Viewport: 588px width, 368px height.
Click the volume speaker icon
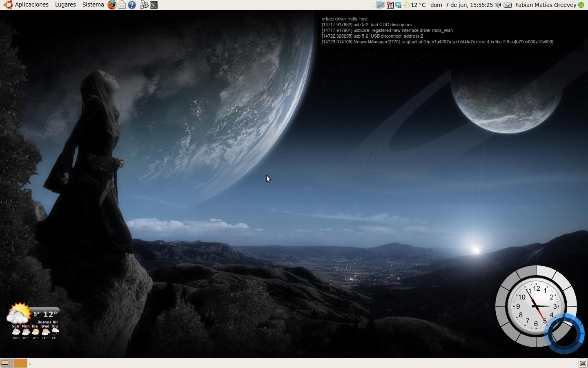click(x=498, y=5)
